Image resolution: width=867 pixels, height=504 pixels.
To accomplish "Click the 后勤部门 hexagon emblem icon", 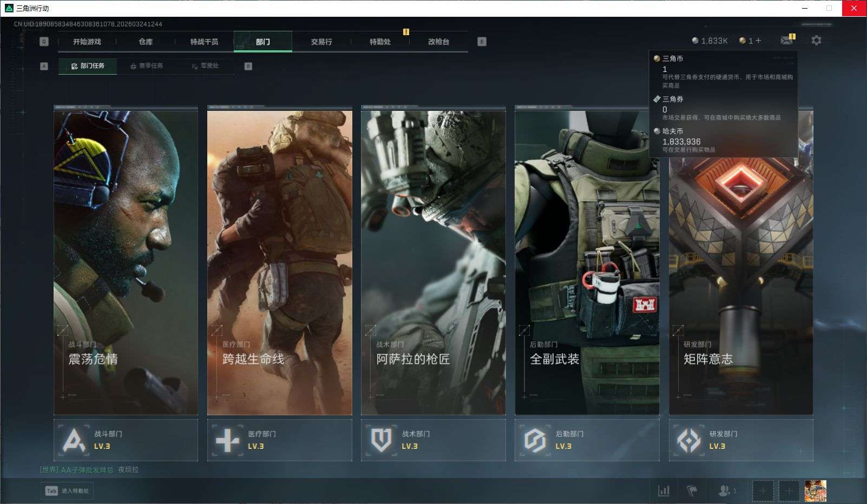I will (x=535, y=440).
